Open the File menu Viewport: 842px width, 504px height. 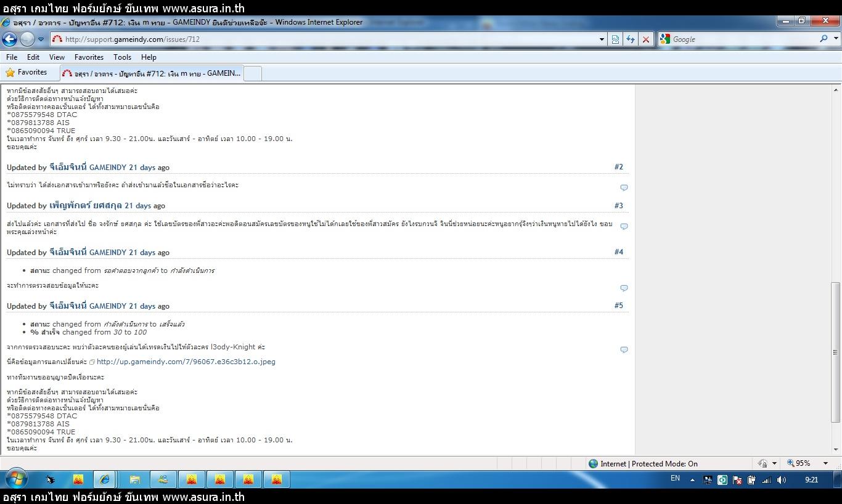[x=12, y=57]
